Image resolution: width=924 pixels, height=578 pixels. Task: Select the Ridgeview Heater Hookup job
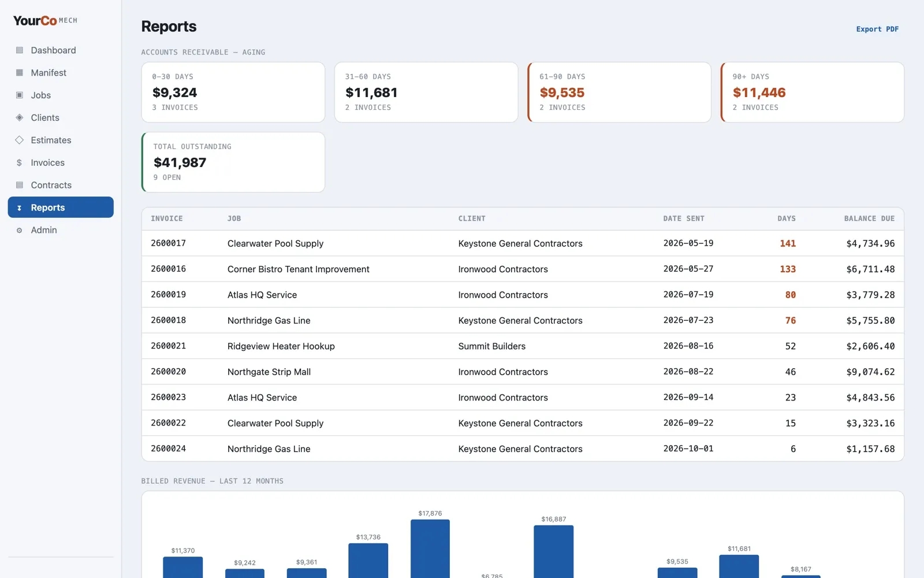(281, 346)
